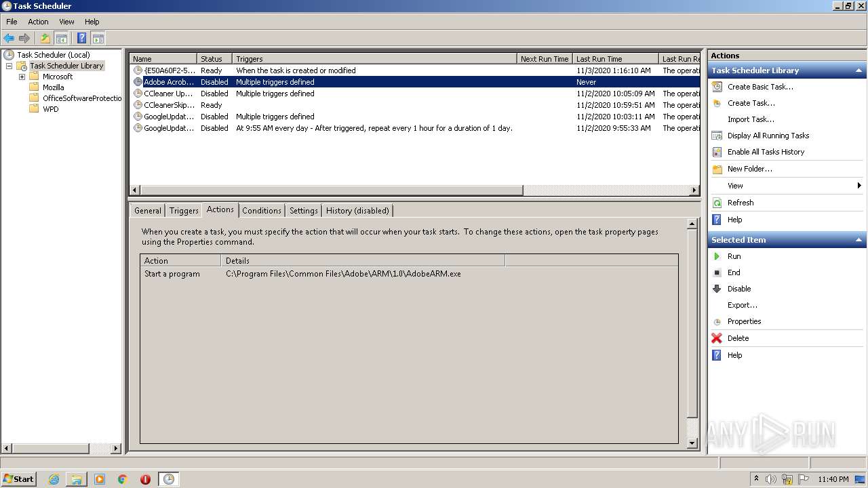
Task: Switch to the Triggers tab
Action: 184,211
